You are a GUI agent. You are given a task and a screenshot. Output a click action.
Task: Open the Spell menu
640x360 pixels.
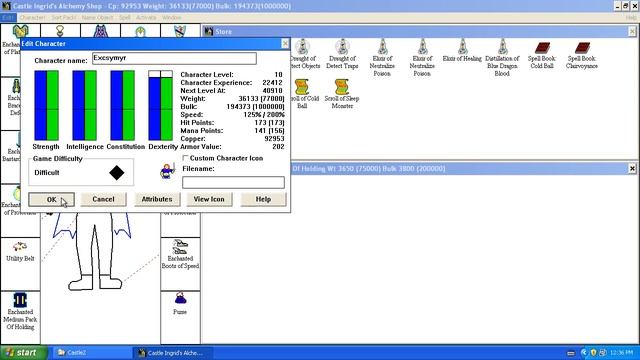coord(125,18)
